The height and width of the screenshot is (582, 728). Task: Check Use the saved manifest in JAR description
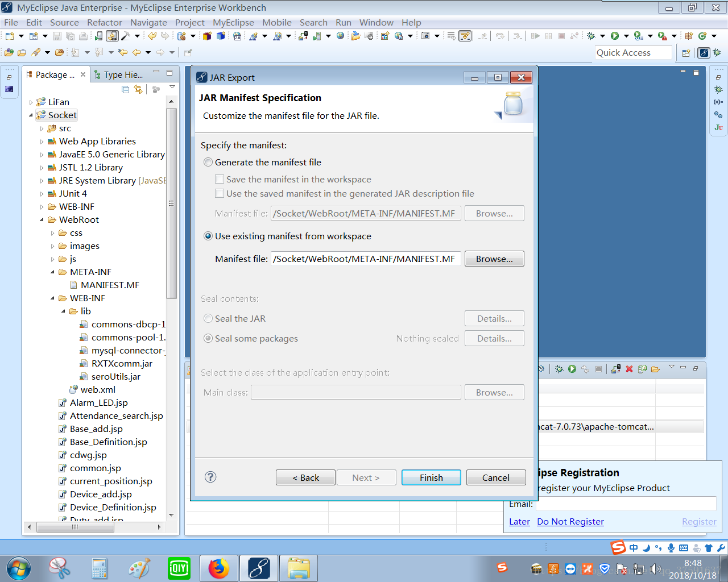click(x=344, y=193)
